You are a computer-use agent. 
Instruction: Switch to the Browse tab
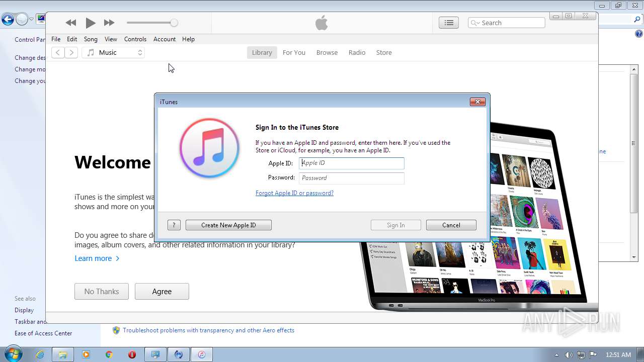(x=327, y=52)
